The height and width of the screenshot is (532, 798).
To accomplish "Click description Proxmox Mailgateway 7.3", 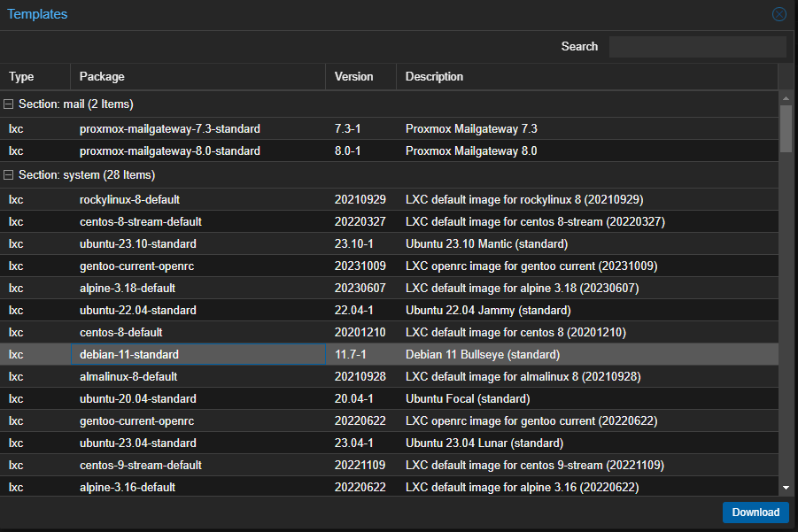I will [471, 129].
